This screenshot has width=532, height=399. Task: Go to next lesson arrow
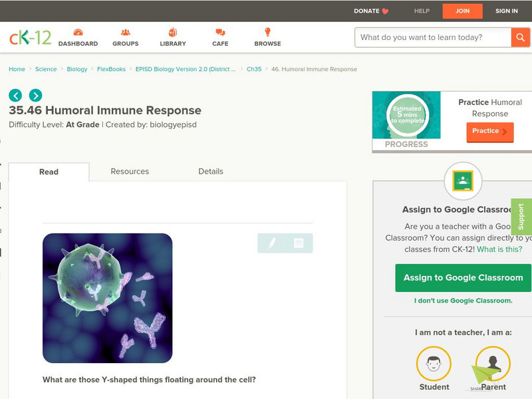coord(35,95)
